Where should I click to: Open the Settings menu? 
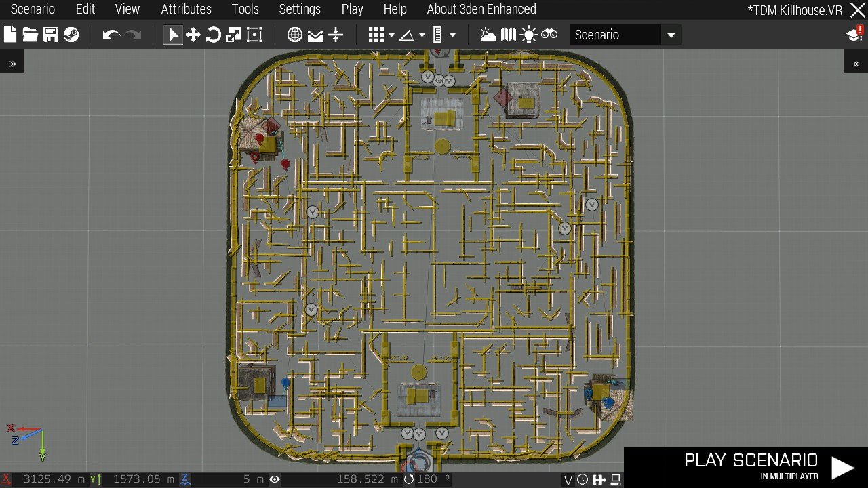(300, 9)
